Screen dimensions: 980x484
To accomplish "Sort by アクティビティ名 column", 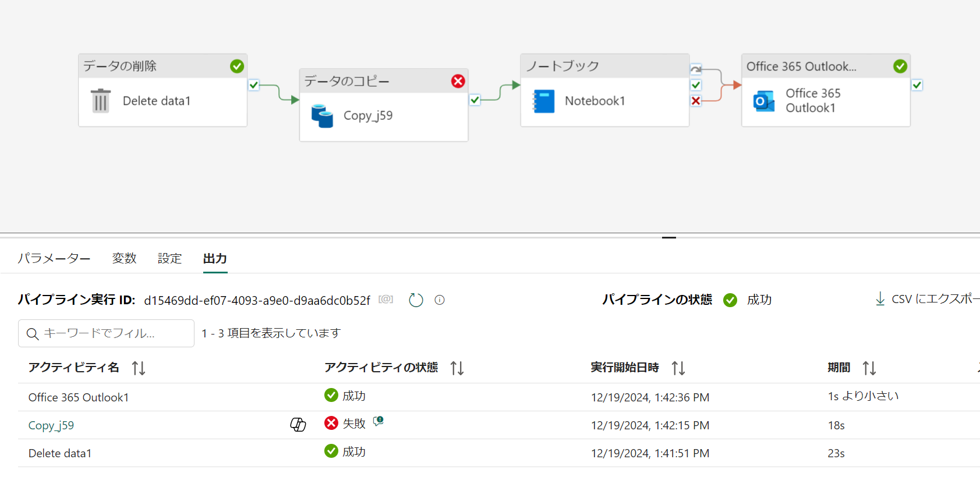I will click(139, 368).
